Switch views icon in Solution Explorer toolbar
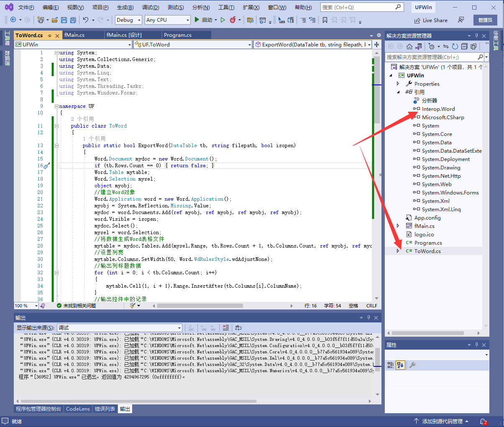This screenshot has height=427, width=504. pyautogui.click(x=419, y=46)
